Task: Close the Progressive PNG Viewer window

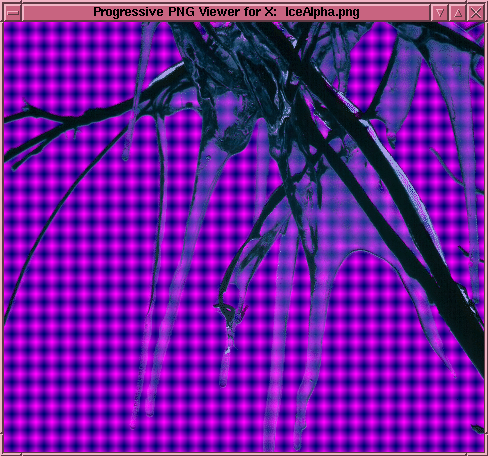Action: pos(476,13)
